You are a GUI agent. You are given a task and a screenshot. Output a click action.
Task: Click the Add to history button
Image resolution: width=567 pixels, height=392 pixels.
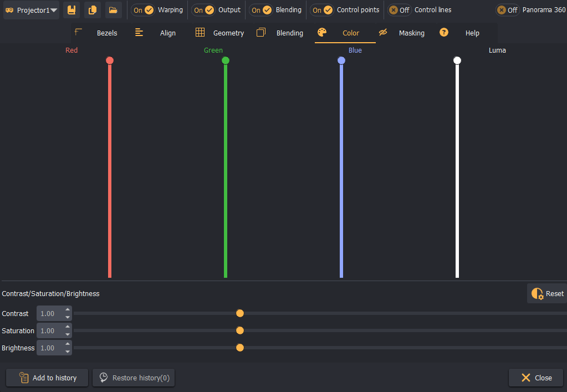click(x=47, y=378)
